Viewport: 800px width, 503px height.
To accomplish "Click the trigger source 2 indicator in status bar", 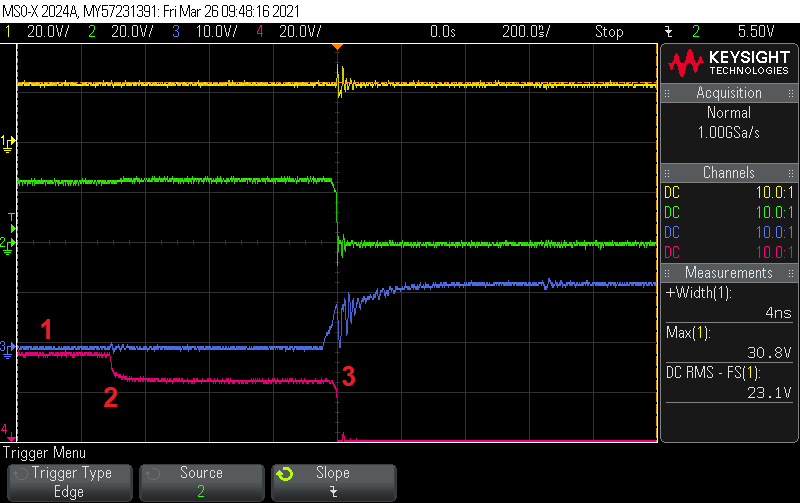I will click(695, 32).
